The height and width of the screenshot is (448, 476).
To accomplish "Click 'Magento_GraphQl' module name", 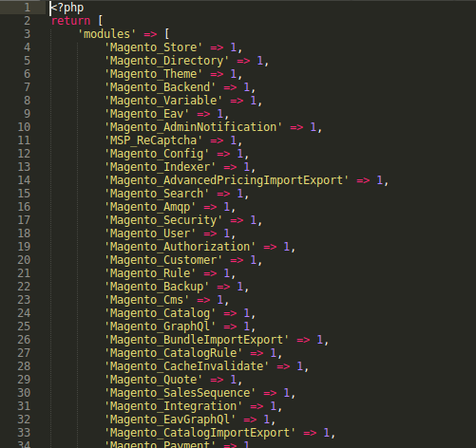I will pyautogui.click(x=161, y=327).
